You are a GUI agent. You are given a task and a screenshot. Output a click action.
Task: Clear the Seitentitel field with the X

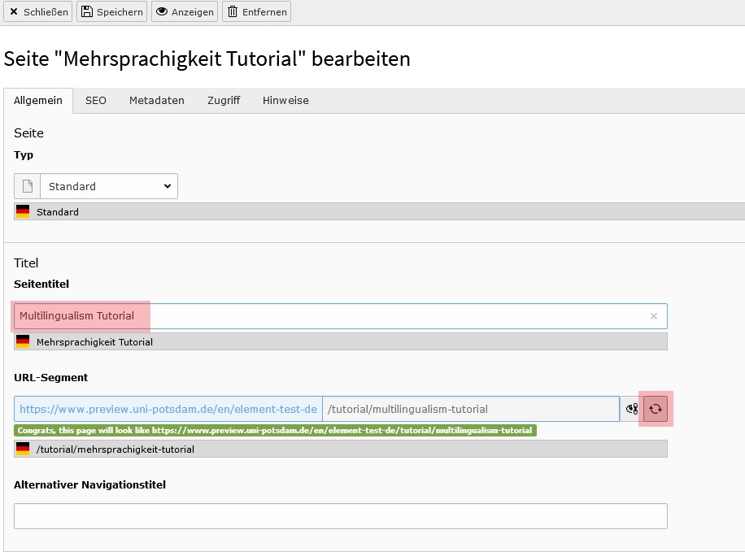pyautogui.click(x=653, y=316)
